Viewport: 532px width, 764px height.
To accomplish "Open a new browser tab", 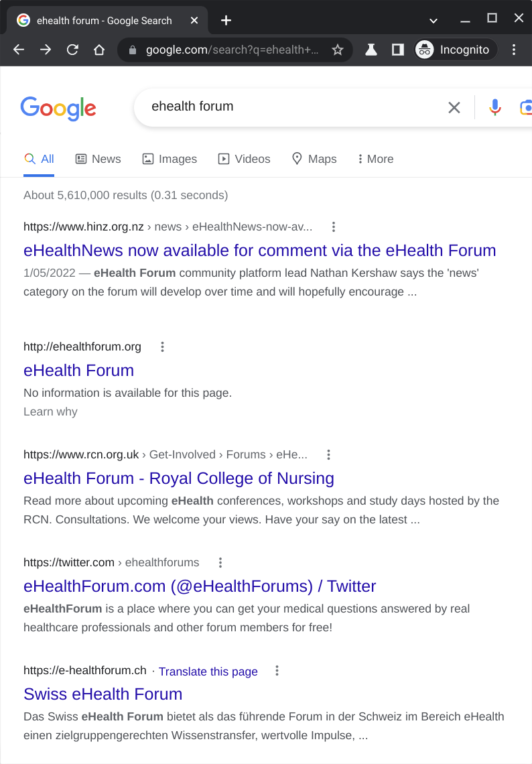I will pos(226,20).
